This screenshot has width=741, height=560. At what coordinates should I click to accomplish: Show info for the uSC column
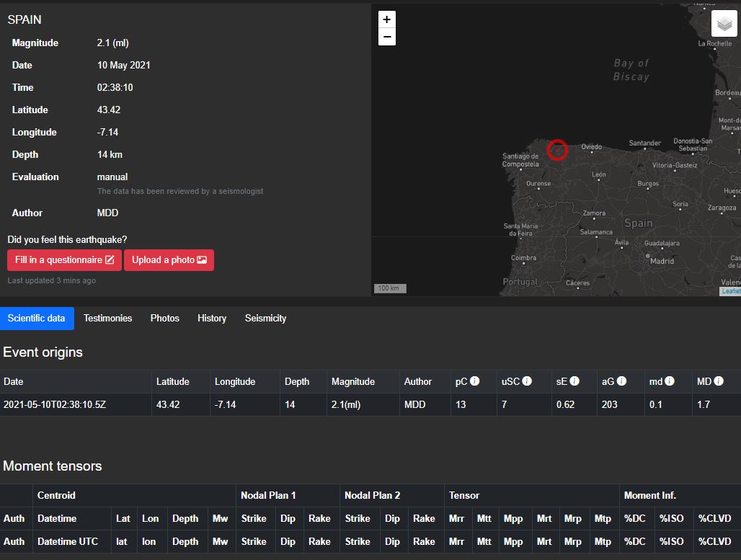[527, 381]
